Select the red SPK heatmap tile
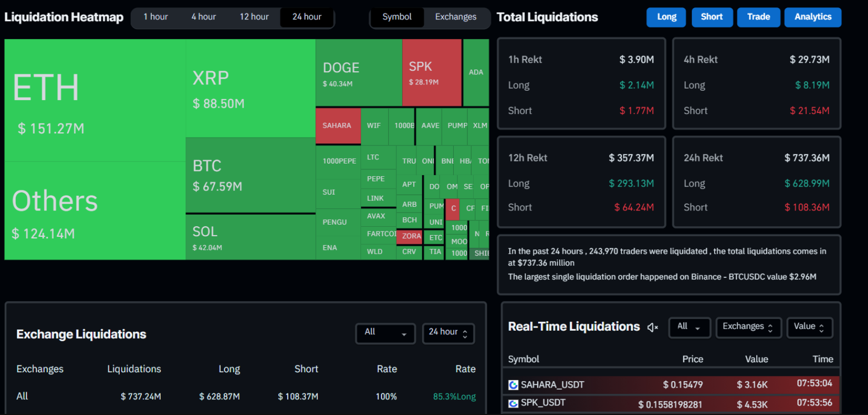The width and height of the screenshot is (868, 415). [x=432, y=73]
